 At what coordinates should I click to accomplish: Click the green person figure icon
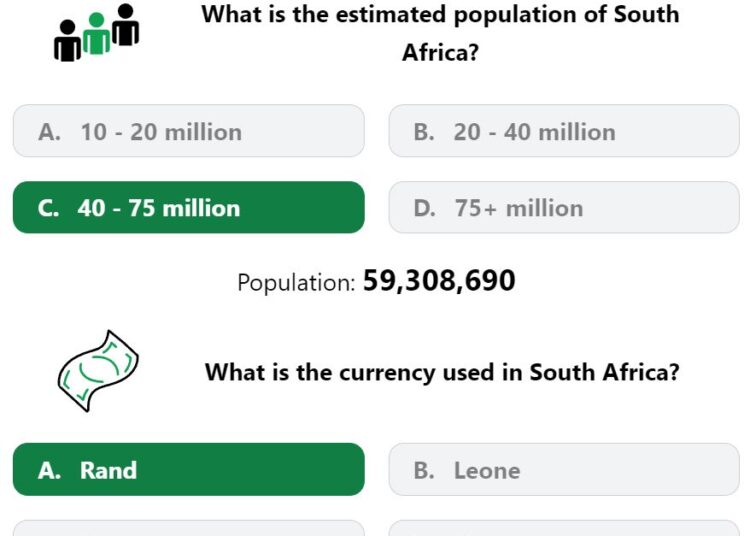(x=97, y=33)
